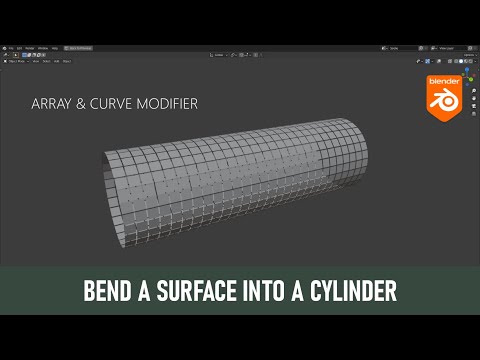The image size is (480, 360).
Task: Click the New Scene icon
Action: 421,48
